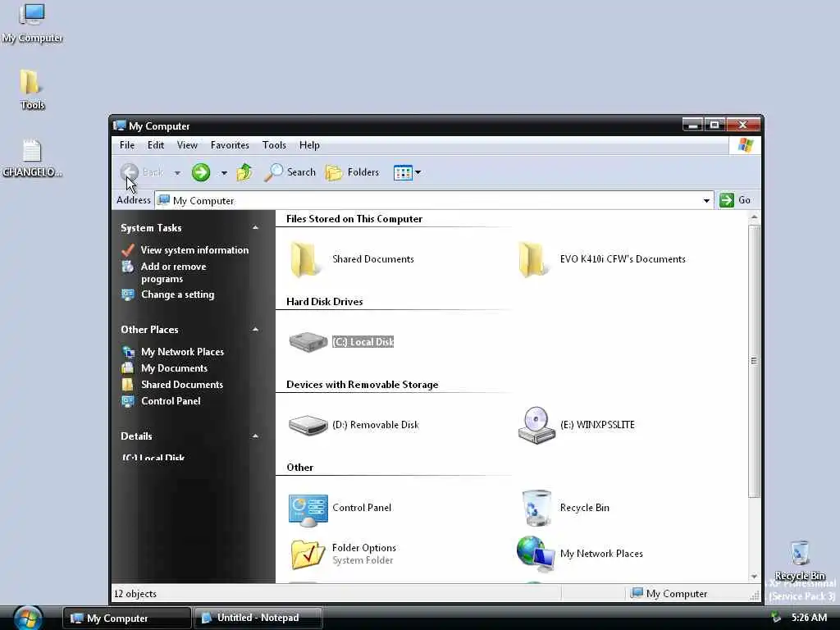Click Change a setting link
The image size is (840, 630).
177,294
